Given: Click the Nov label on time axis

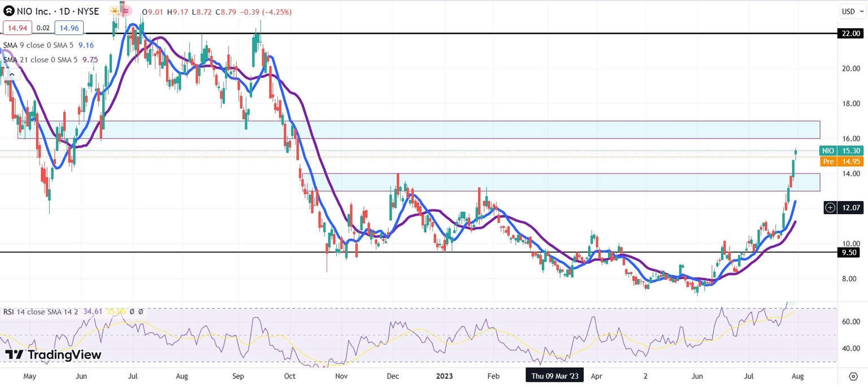Looking at the screenshot, I should 341,375.
